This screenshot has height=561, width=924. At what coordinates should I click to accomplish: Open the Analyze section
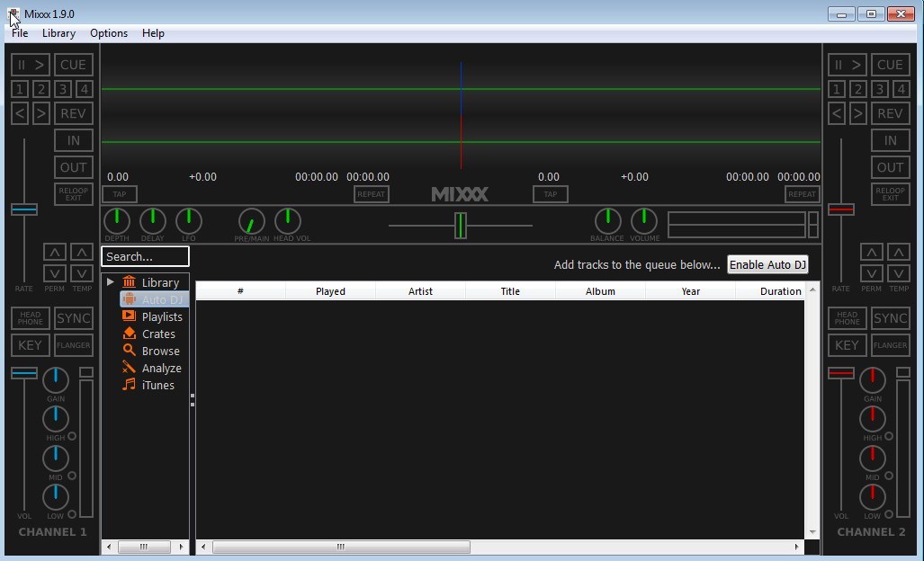tap(159, 368)
